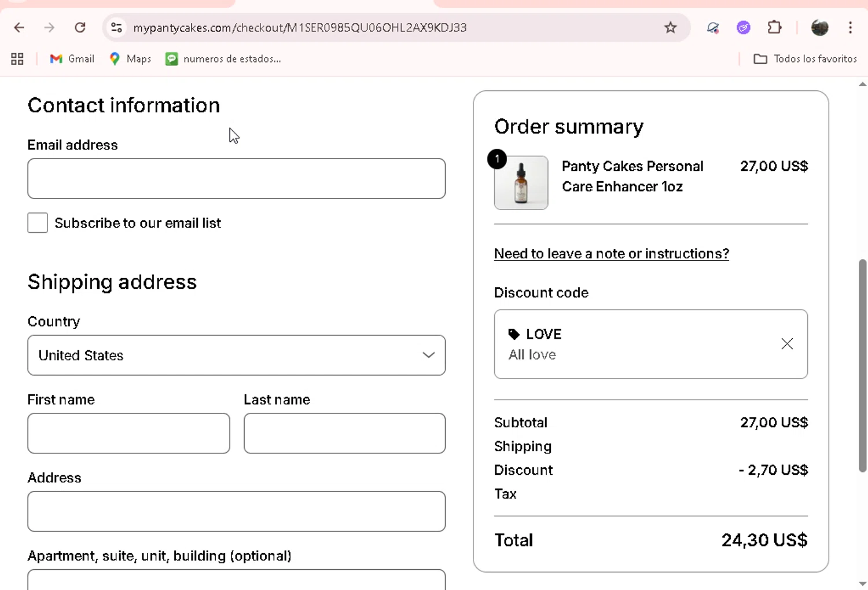Check 'Subscribe to our email list'
Image resolution: width=868 pixels, height=590 pixels.
(x=38, y=223)
